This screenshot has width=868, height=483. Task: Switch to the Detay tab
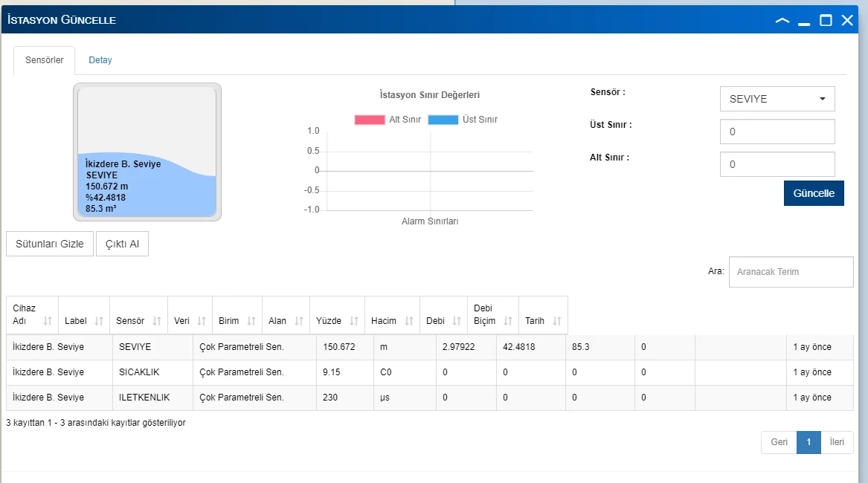pos(100,60)
